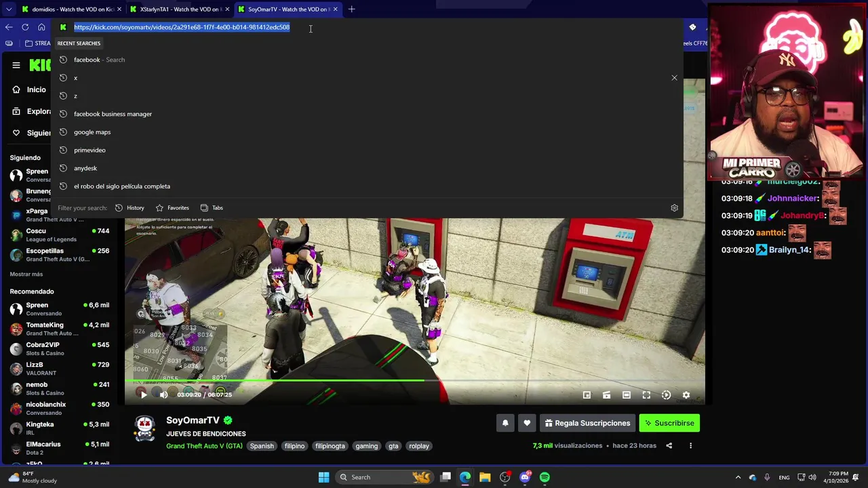Viewport: 868px width, 488px height.
Task: Open Coscu channel in sidebar
Action: coord(60,235)
